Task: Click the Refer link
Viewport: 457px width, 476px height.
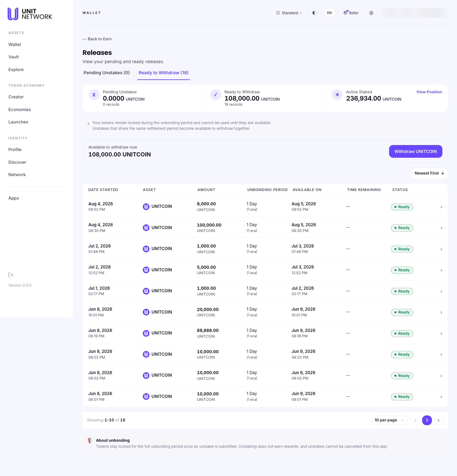Action: click(351, 13)
